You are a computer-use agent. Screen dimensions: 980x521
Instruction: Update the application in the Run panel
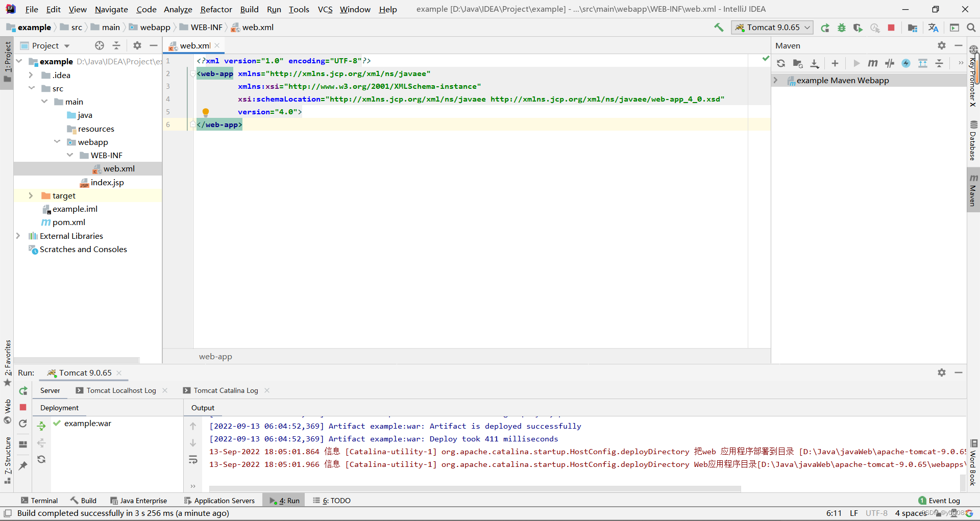pyautogui.click(x=23, y=424)
